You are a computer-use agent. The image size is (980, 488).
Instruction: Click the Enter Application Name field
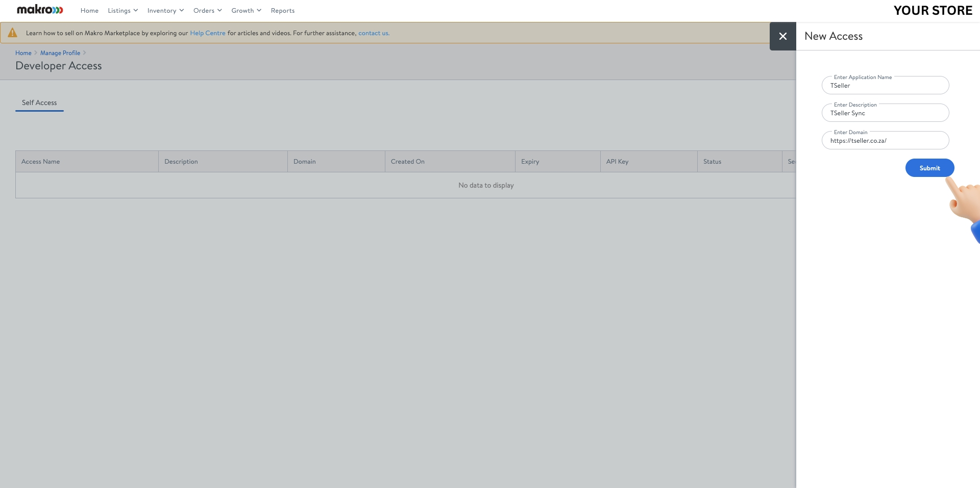tap(885, 85)
